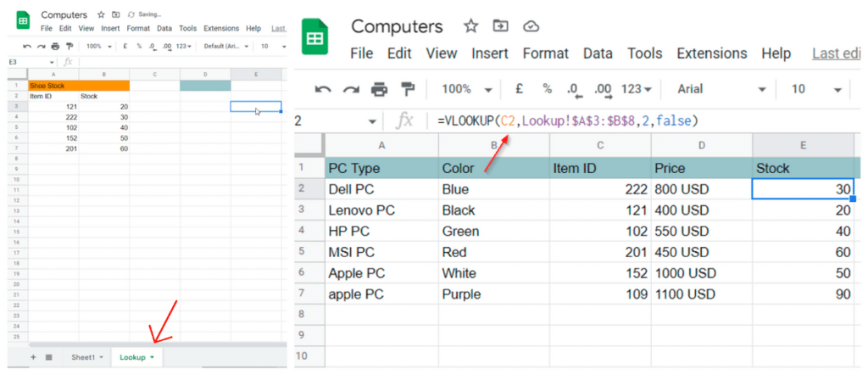Viewport: 868px width, 375px height.
Task: Open 123 number format dropdown, left window
Action: (x=184, y=47)
